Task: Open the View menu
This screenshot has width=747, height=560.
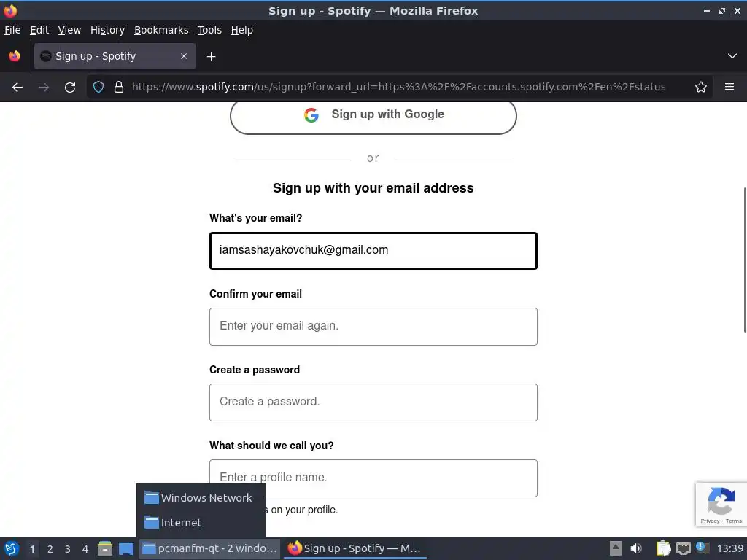Action: tap(69, 30)
